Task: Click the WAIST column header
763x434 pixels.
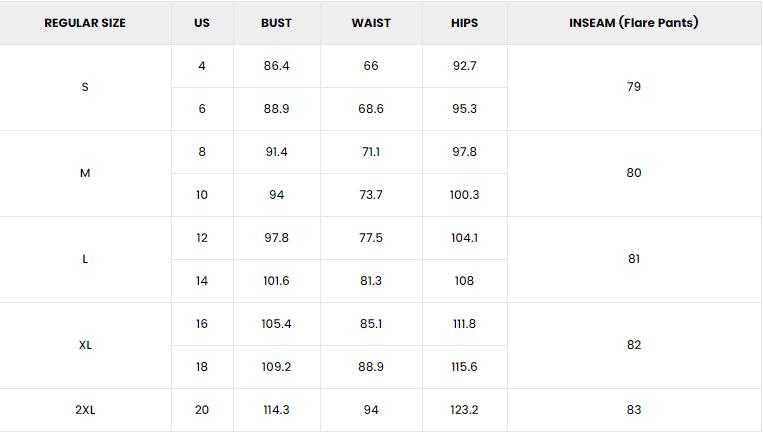Action: coord(371,23)
